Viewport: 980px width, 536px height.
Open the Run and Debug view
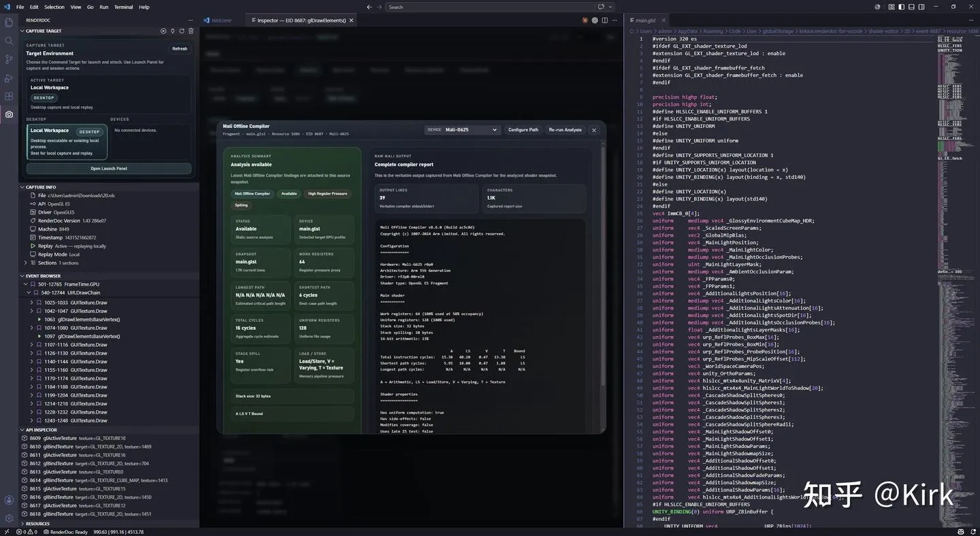point(9,78)
